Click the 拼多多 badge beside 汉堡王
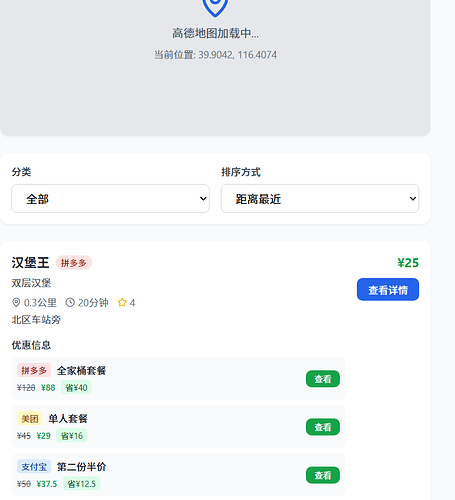 (x=74, y=263)
